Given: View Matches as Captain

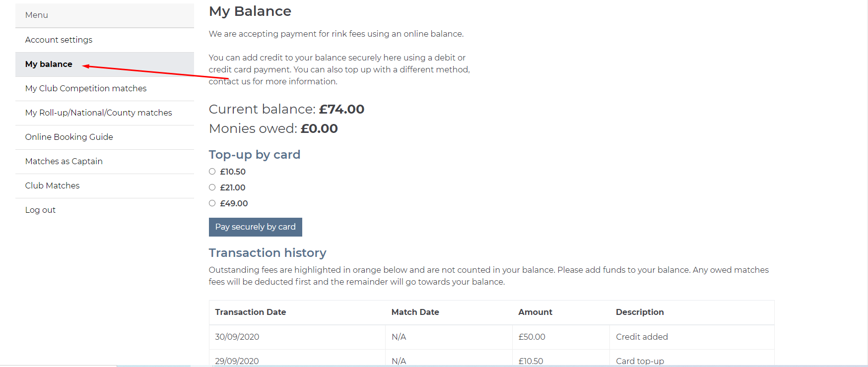Looking at the screenshot, I should tap(64, 161).
